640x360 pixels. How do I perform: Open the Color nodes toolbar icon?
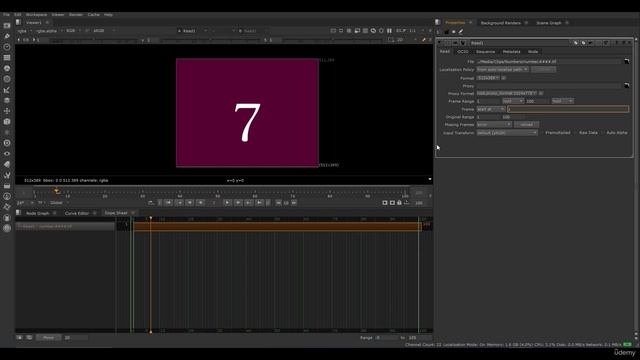coord(7,68)
